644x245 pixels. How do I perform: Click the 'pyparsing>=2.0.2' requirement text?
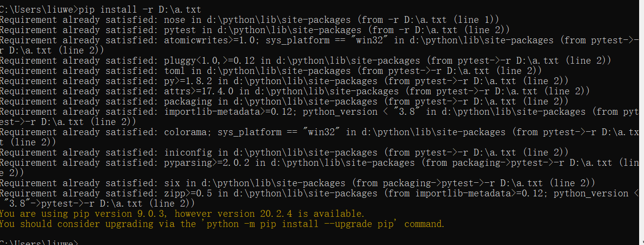[x=207, y=163]
